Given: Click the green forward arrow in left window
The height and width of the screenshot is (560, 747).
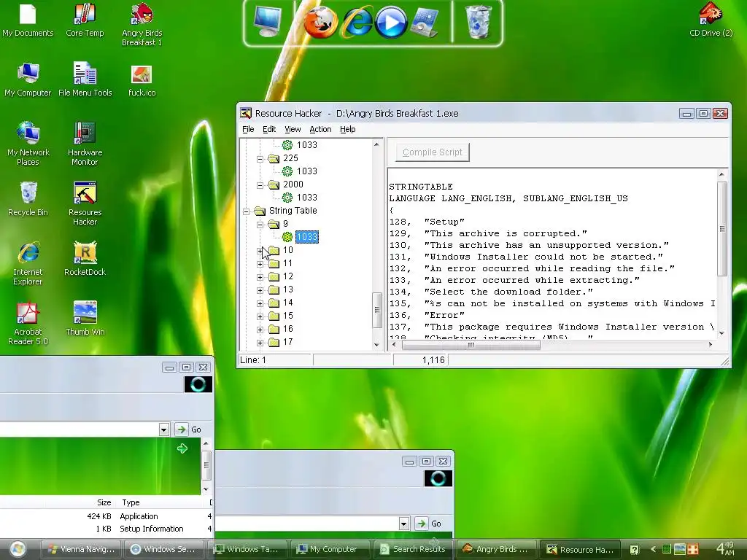Looking at the screenshot, I should pos(182,448).
